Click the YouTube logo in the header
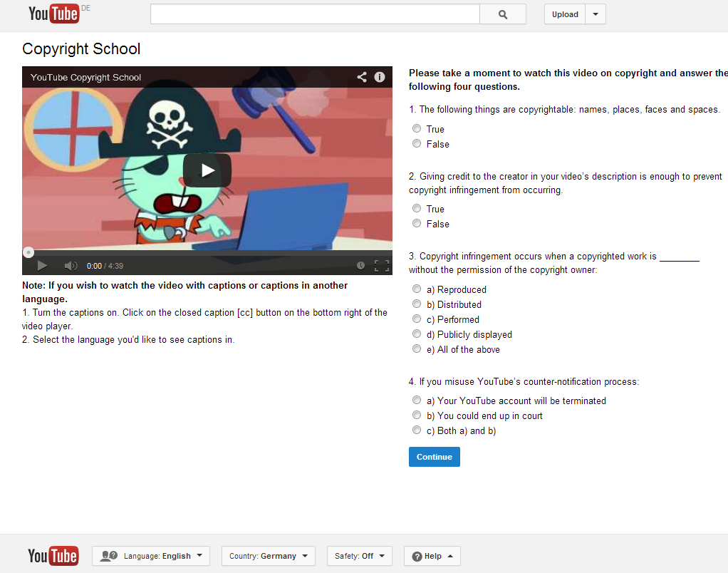Viewport: 728px width, 573px height. pos(53,14)
